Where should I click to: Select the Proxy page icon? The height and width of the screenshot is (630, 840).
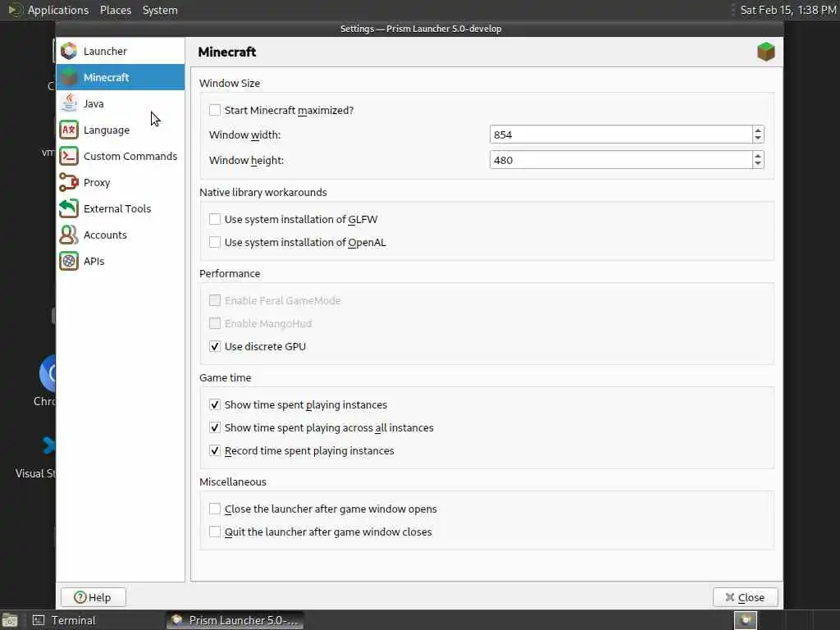click(x=69, y=182)
